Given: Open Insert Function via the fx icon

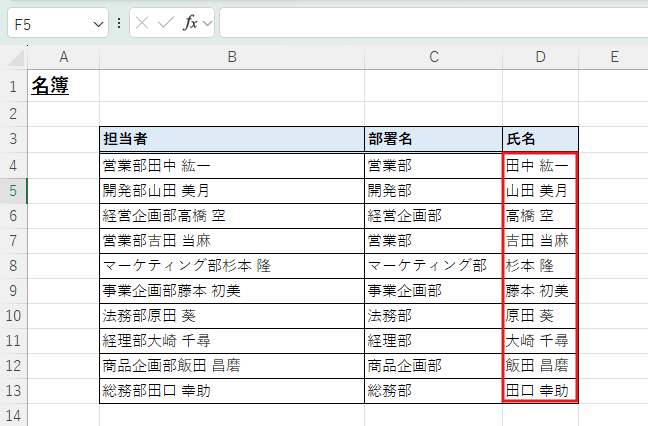Looking at the screenshot, I should pos(189,23).
